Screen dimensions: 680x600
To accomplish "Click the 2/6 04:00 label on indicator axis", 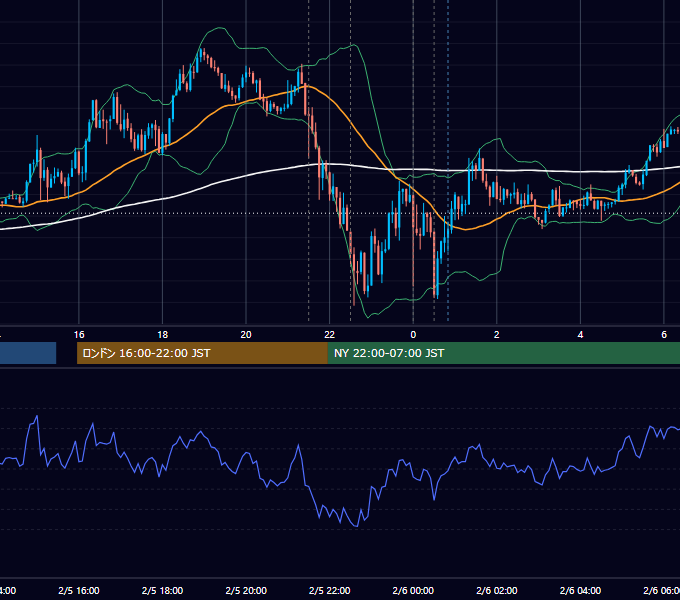I will 580,591.
